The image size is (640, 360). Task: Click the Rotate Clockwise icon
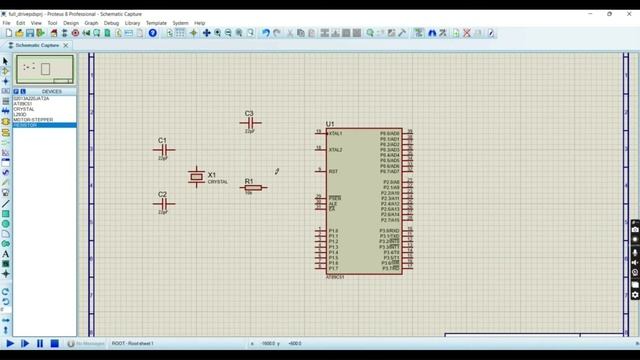5,292
